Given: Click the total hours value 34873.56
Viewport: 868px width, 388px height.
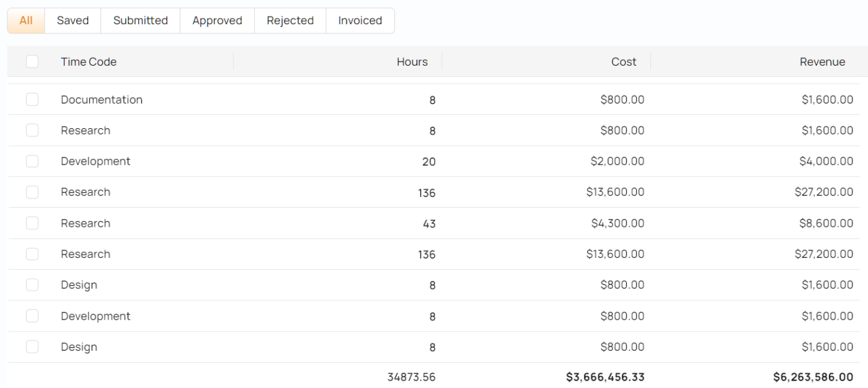Looking at the screenshot, I should pyautogui.click(x=412, y=377).
